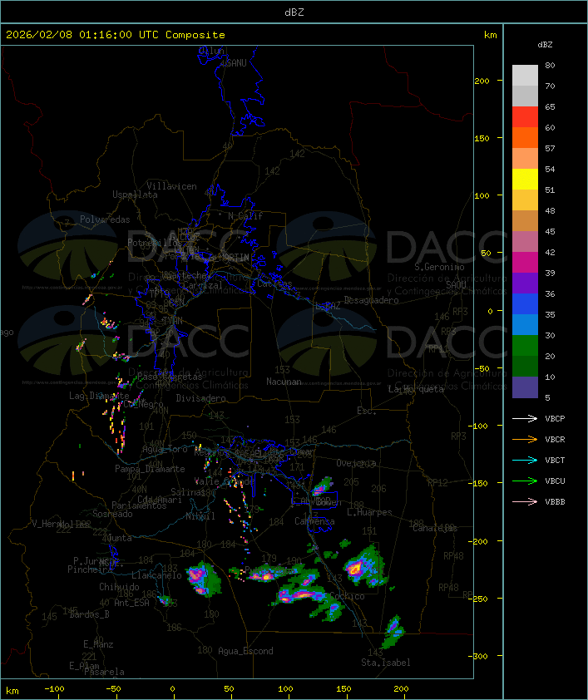Click the Divisadero place label

[x=201, y=397]
